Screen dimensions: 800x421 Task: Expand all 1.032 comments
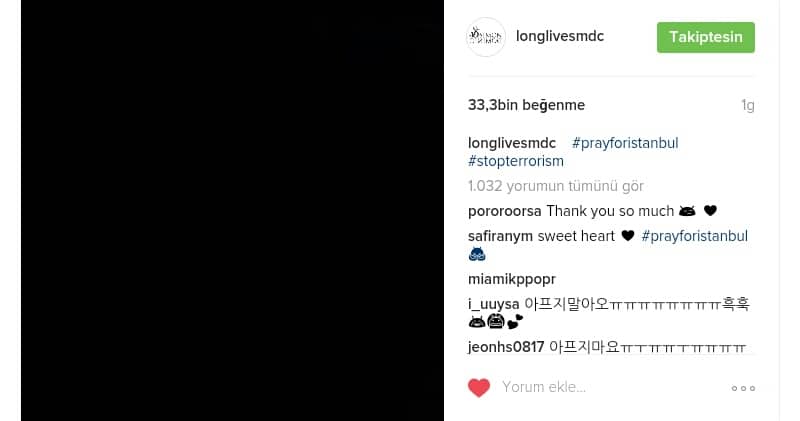556,186
